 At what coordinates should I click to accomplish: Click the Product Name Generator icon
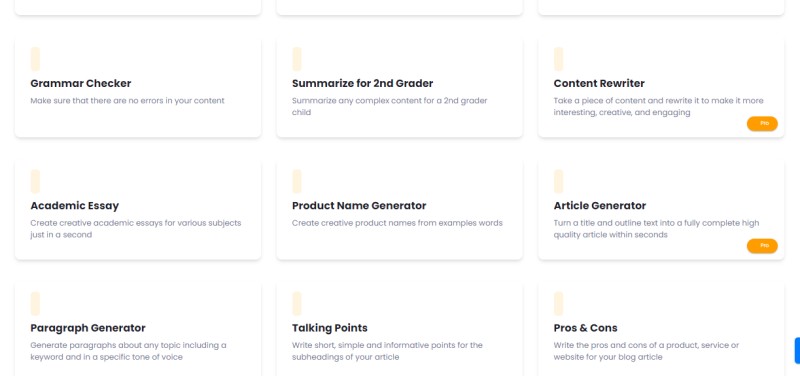(297, 181)
